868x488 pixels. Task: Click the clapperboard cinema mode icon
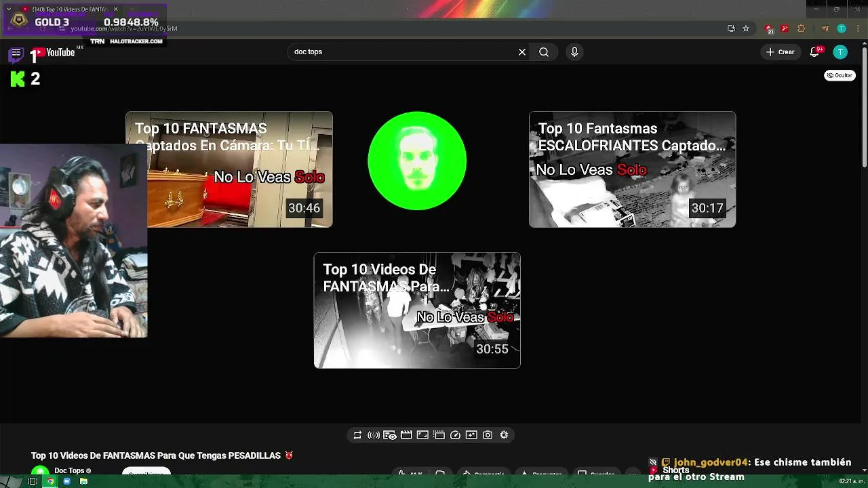coord(406,435)
